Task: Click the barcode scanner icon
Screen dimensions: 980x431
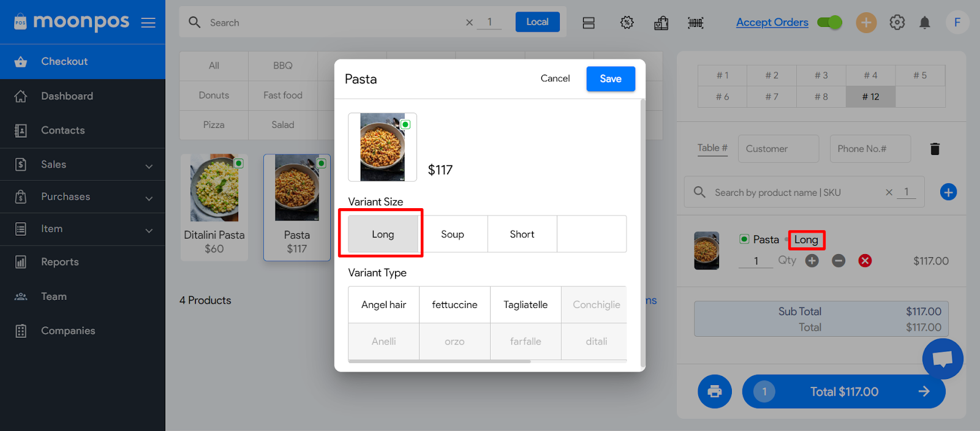Action: point(695,23)
